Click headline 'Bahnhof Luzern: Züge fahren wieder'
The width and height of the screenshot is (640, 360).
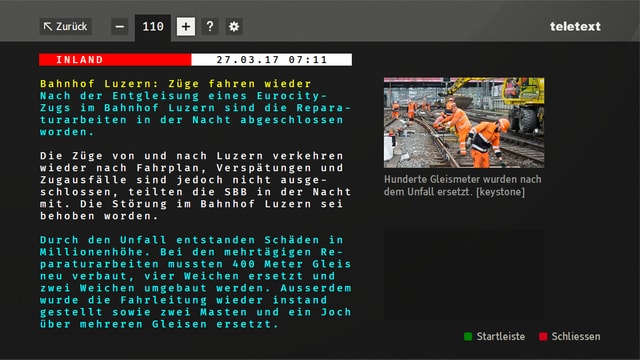coord(176,84)
